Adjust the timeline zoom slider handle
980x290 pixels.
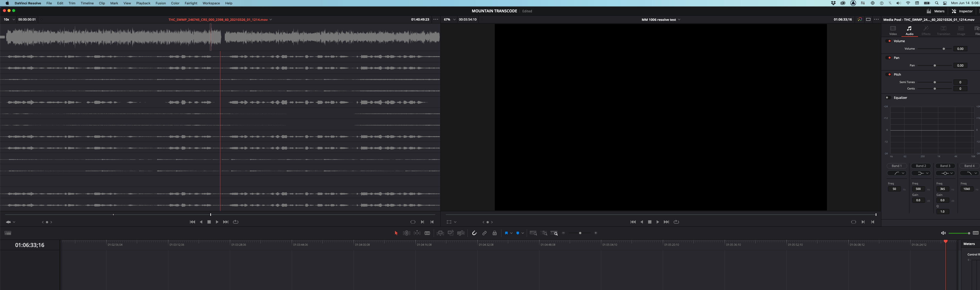(x=580, y=233)
